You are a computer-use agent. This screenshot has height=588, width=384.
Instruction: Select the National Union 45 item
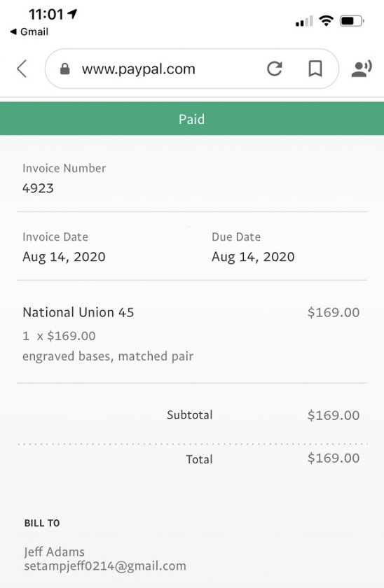78,312
